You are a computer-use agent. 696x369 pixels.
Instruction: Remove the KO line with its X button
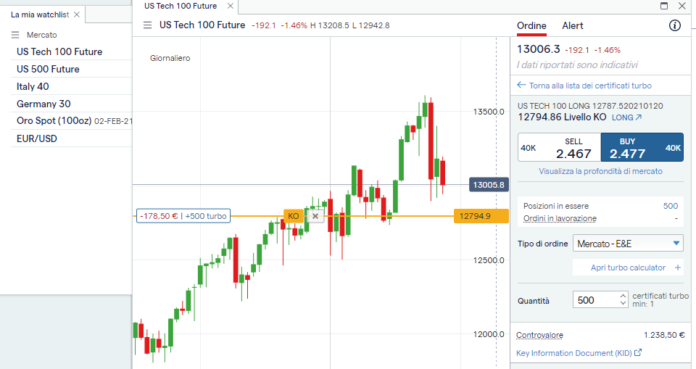315,216
